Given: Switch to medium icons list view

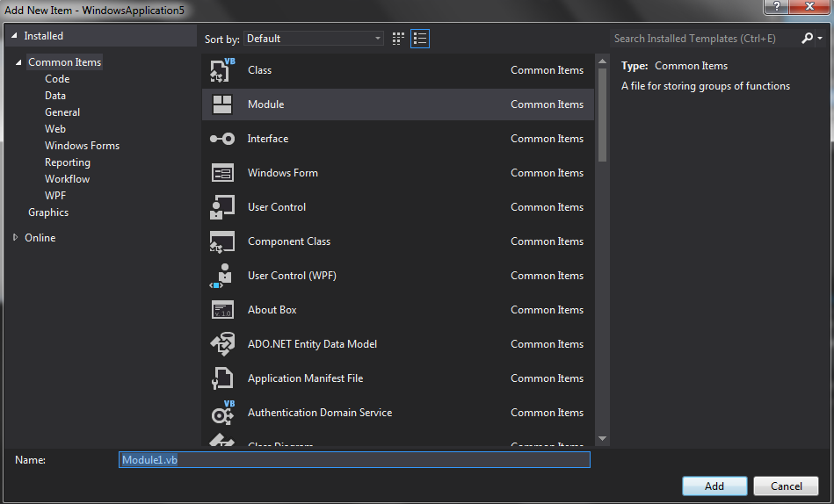Looking at the screenshot, I should (420, 39).
